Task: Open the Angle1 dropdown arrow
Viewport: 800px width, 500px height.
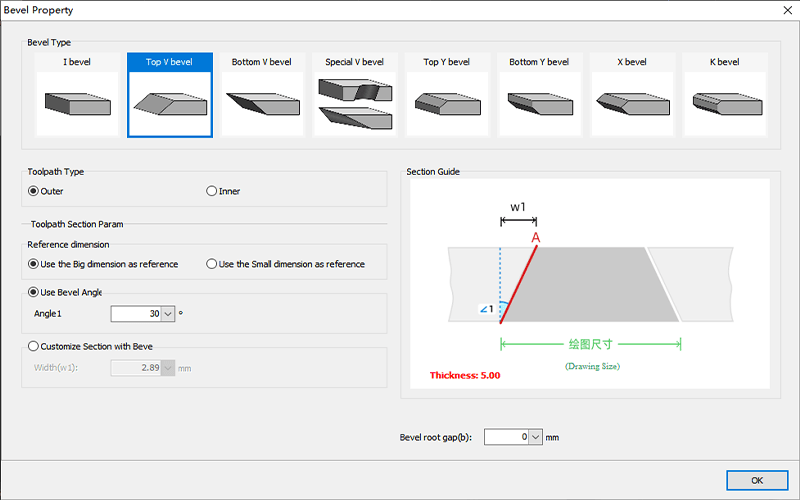Action: coord(167,314)
